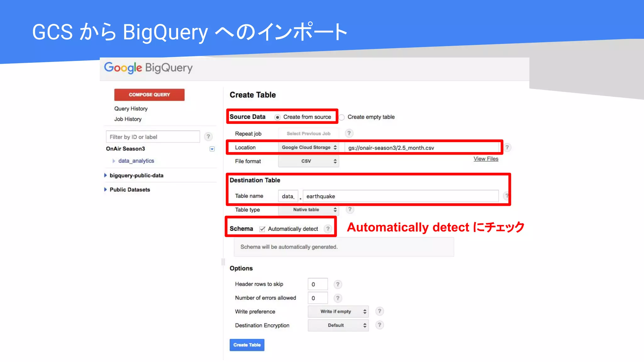Click help icon next to Automatically detect
The width and height of the screenshot is (644, 362).
pyautogui.click(x=328, y=229)
